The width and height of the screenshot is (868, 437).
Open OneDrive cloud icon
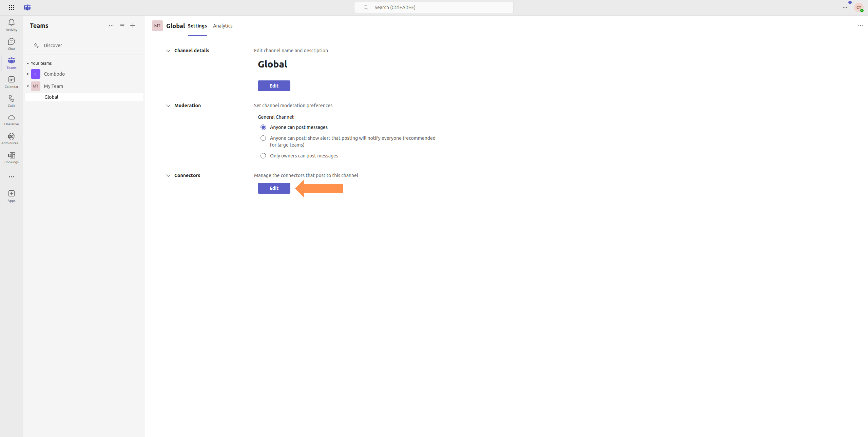coord(11,119)
